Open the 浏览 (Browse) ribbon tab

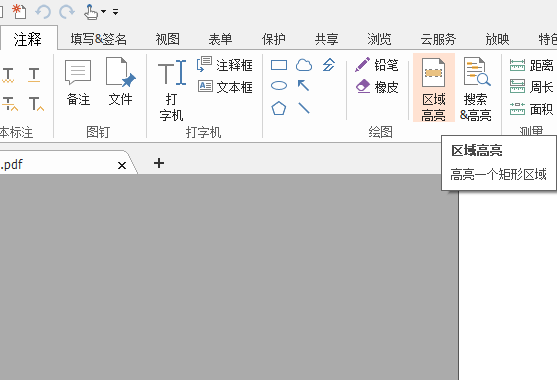(379, 39)
